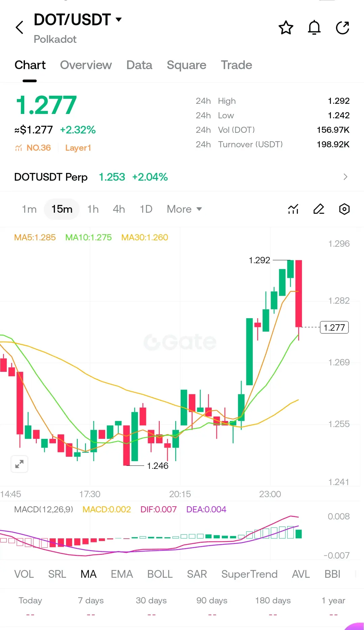This screenshot has height=630, width=364.
Task: View 1 year performance period
Action: tap(333, 601)
